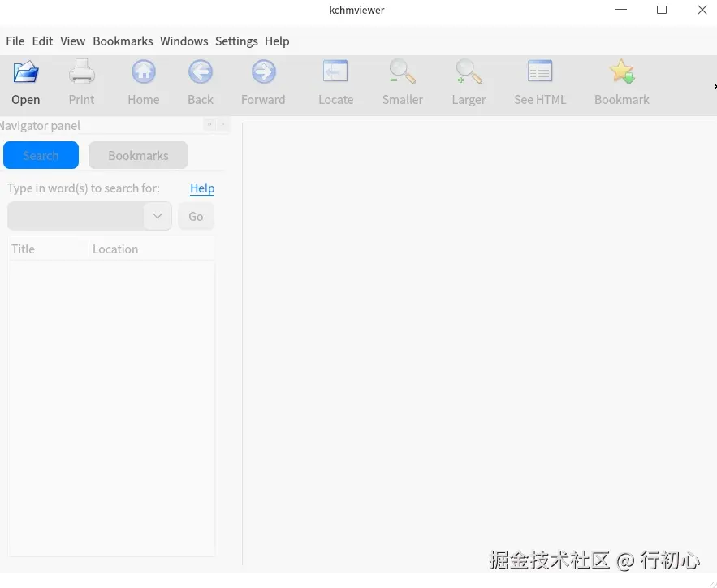This screenshot has width=717, height=588.
Task: Navigate Back with the arrow icon
Action: pos(201,72)
